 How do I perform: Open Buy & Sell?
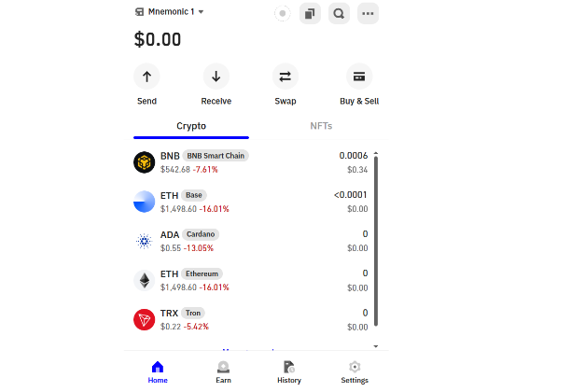(x=358, y=77)
